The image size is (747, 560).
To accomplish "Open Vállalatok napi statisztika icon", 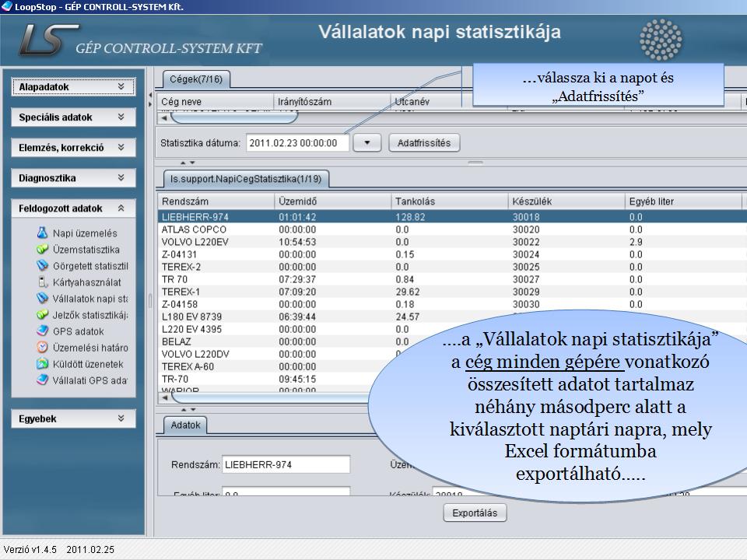I will 43,299.
